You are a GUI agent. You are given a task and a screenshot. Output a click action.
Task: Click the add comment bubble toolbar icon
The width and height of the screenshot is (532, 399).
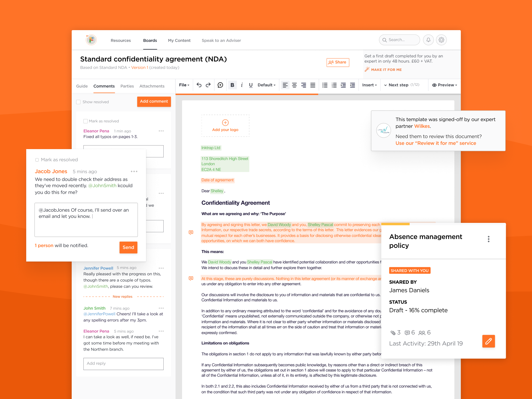(x=220, y=85)
